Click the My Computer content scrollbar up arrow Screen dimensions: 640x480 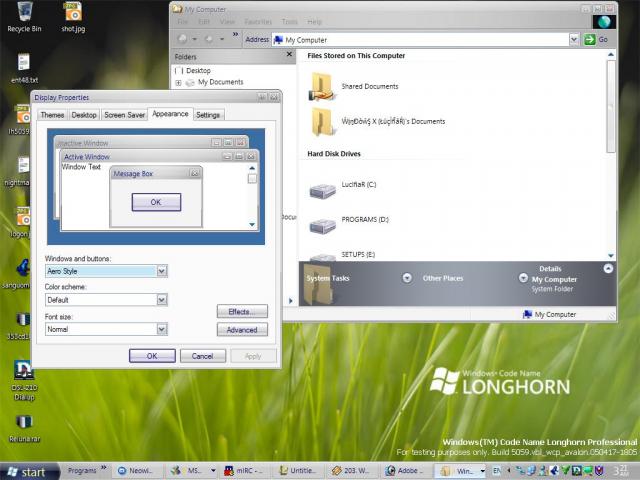click(x=611, y=54)
